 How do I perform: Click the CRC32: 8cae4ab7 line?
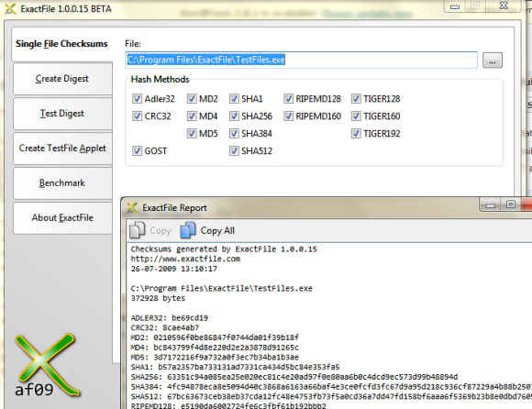click(x=165, y=328)
